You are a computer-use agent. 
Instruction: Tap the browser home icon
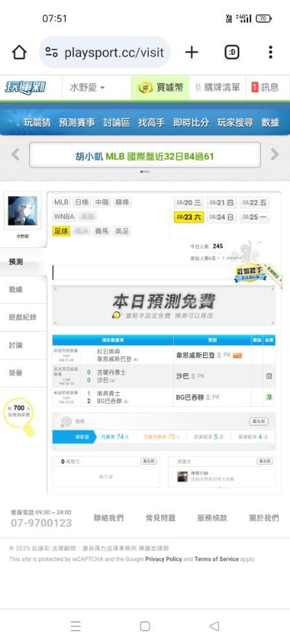click(19, 52)
